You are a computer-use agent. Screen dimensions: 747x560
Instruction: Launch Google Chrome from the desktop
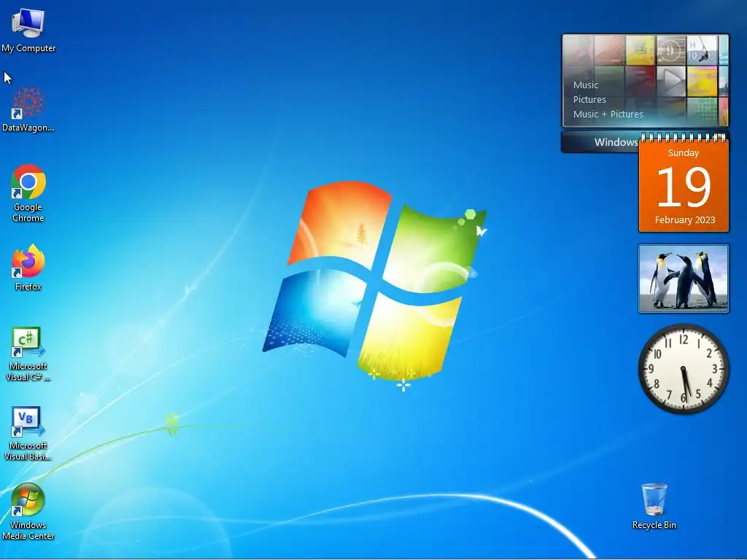pyautogui.click(x=28, y=193)
